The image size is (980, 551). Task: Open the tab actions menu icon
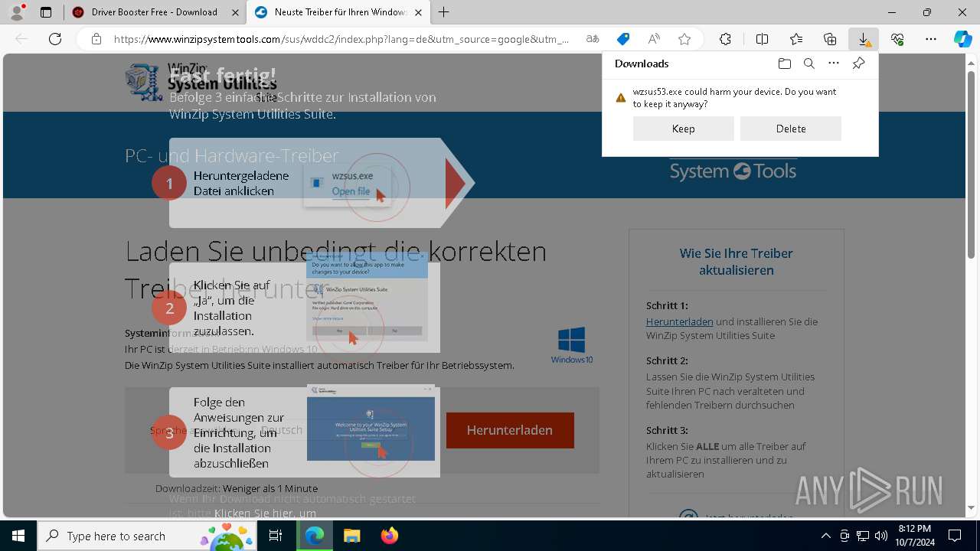tap(46, 12)
